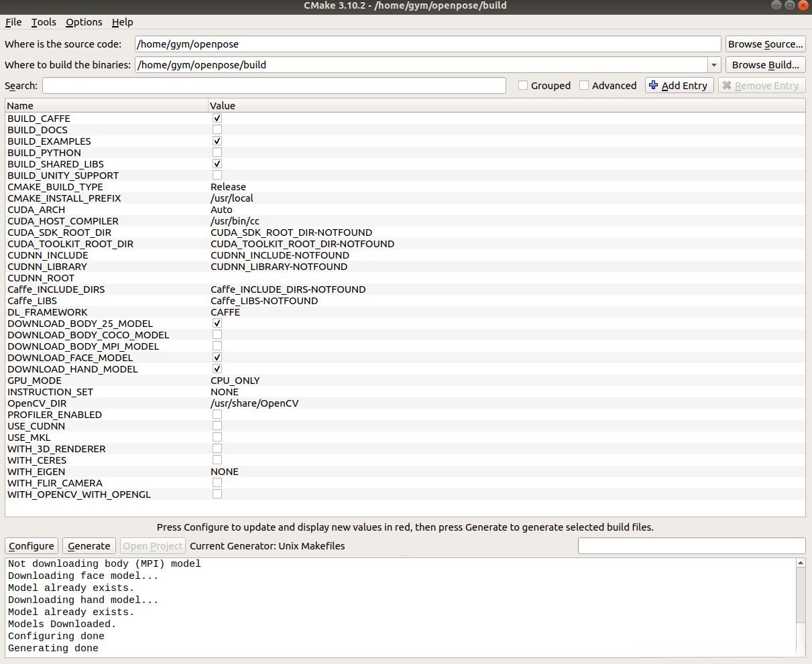Select the CUDA_HOST_COMPILER value /usr/bin/cc
The height and width of the screenshot is (664, 812).
tap(235, 221)
